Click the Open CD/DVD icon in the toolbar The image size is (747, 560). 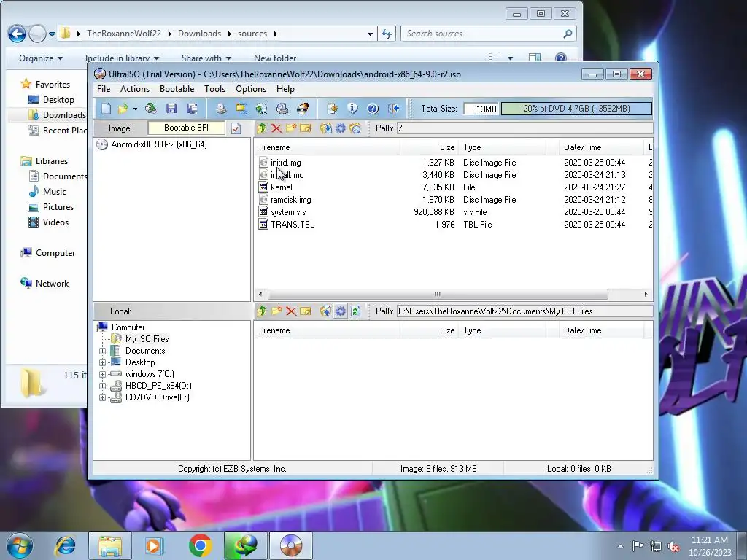(150, 109)
